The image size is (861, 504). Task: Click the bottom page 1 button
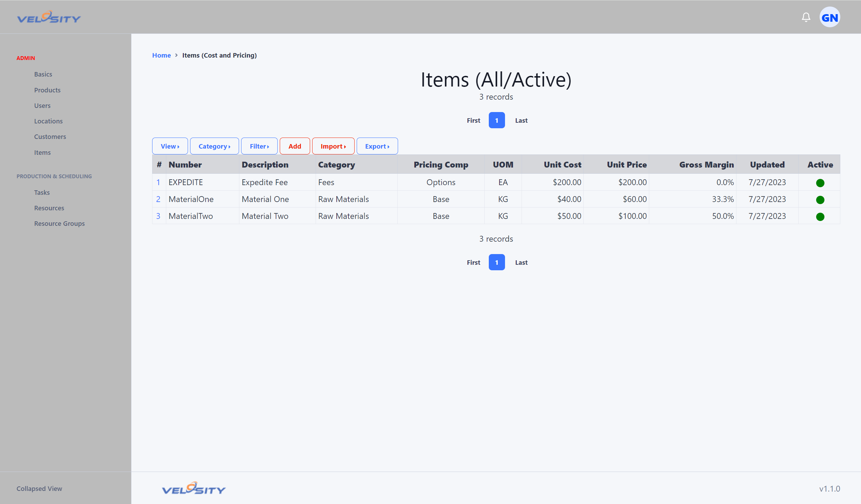(x=497, y=262)
